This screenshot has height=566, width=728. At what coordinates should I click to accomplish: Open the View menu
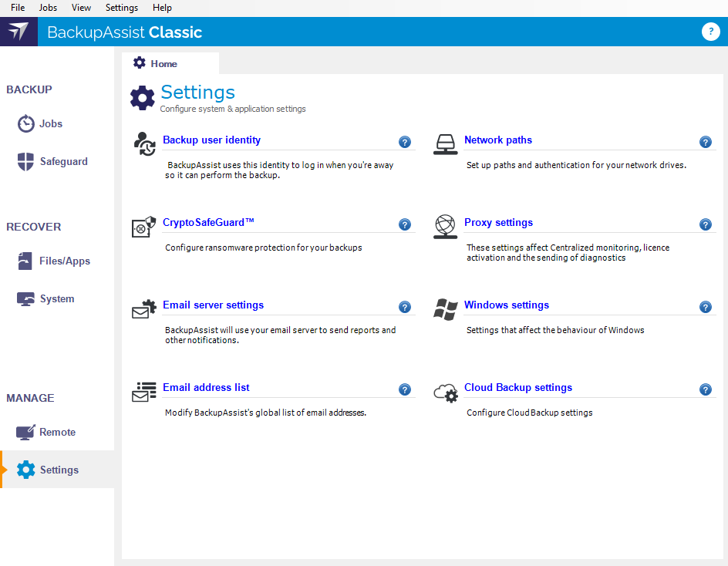pyautogui.click(x=81, y=8)
